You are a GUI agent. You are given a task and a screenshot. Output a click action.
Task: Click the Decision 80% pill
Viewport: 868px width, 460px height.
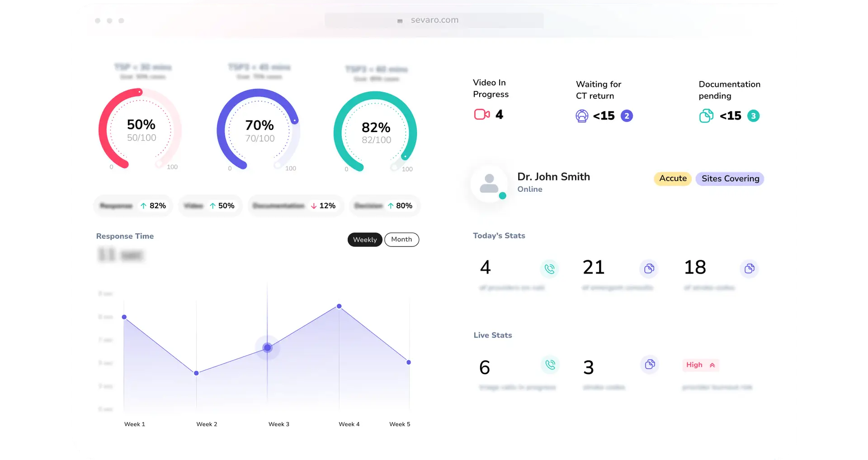coord(385,205)
